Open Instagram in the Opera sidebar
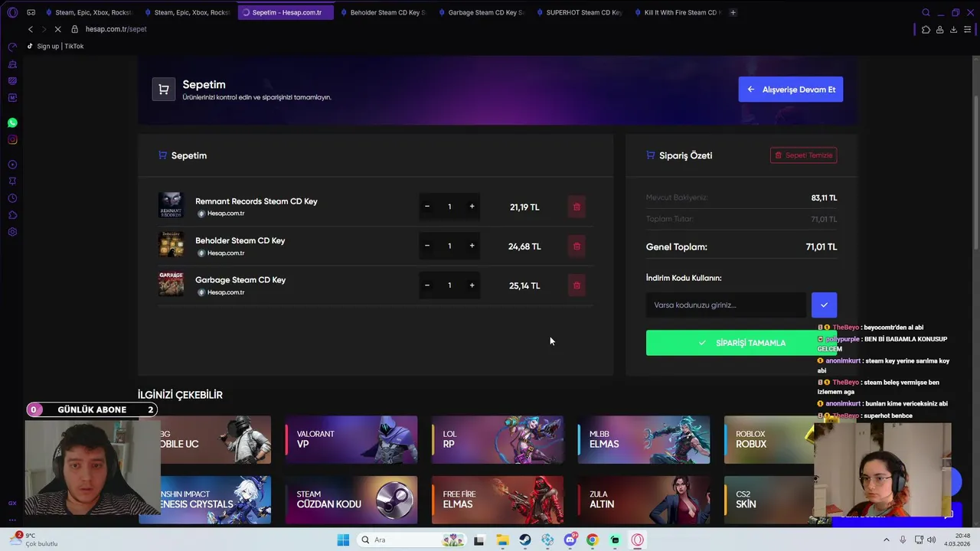The width and height of the screenshot is (980, 551). pos(12,139)
